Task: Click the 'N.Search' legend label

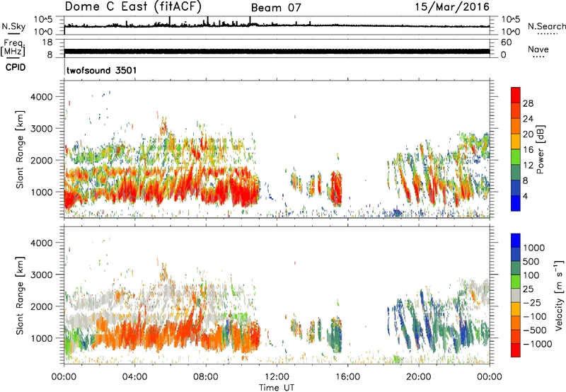Action: click(546, 26)
